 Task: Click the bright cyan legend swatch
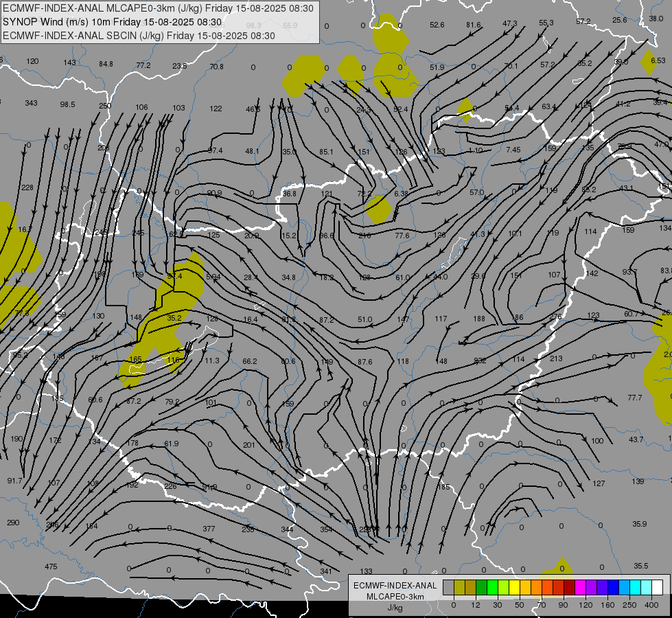click(x=635, y=587)
